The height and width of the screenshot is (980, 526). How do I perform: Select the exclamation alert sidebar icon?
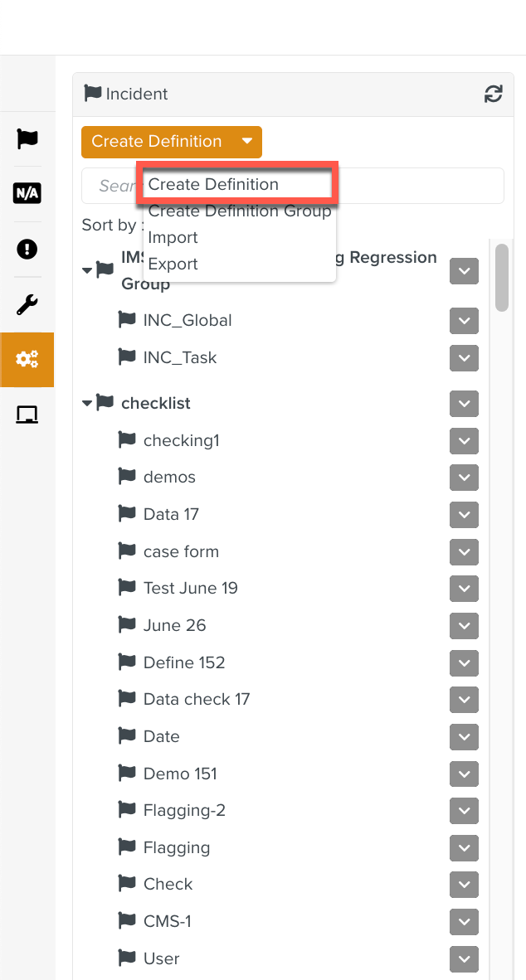coord(27,249)
